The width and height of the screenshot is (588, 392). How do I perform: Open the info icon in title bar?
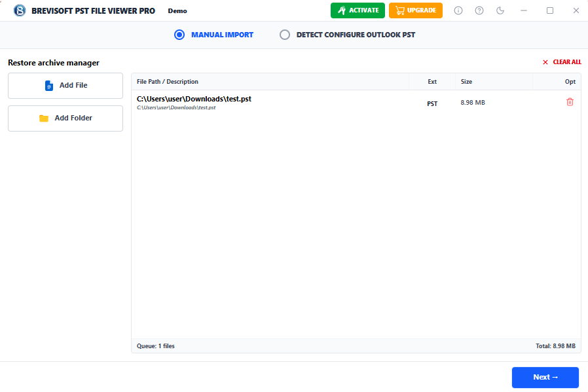(458, 10)
